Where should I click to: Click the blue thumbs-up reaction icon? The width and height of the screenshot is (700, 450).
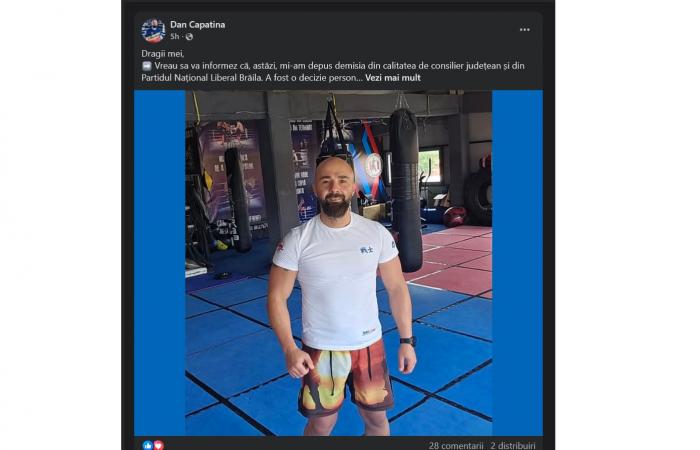(x=148, y=445)
